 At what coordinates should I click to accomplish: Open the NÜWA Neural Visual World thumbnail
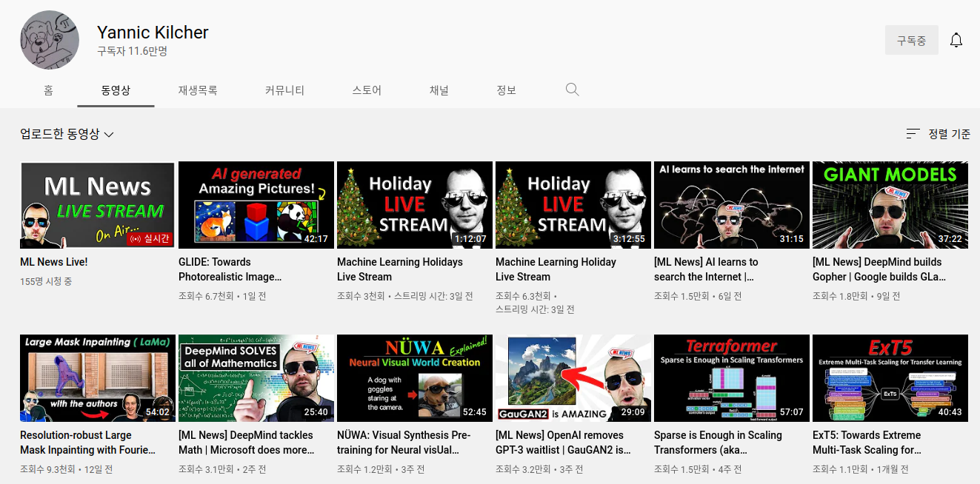pos(415,378)
